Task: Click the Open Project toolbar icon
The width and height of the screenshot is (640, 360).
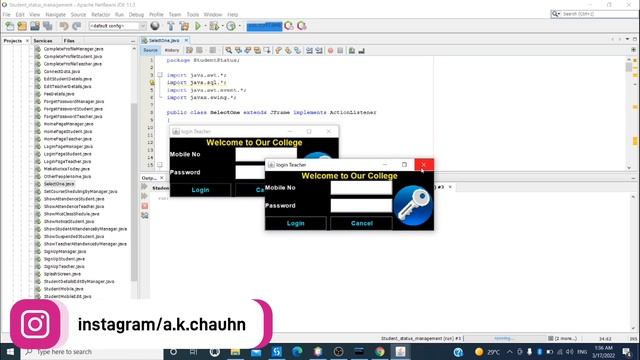Action: [x=35, y=26]
